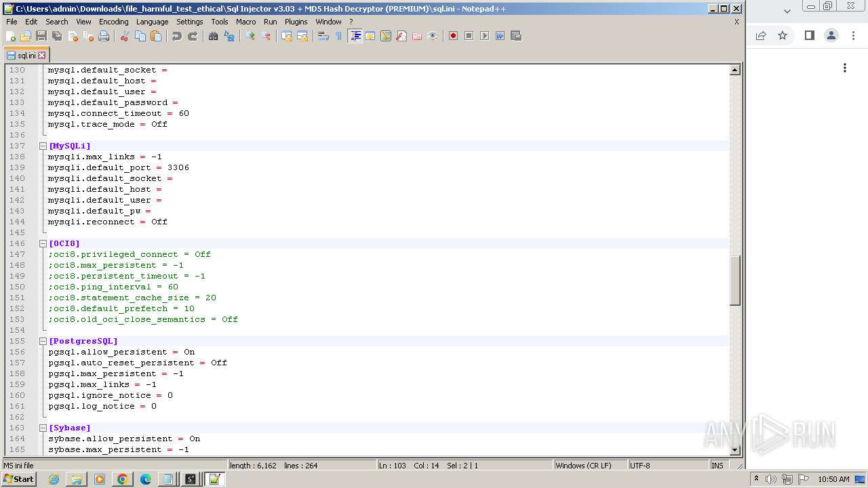Copy selection with the toolbar copy icon
Viewport: 868px width, 488px height.
click(x=140, y=36)
